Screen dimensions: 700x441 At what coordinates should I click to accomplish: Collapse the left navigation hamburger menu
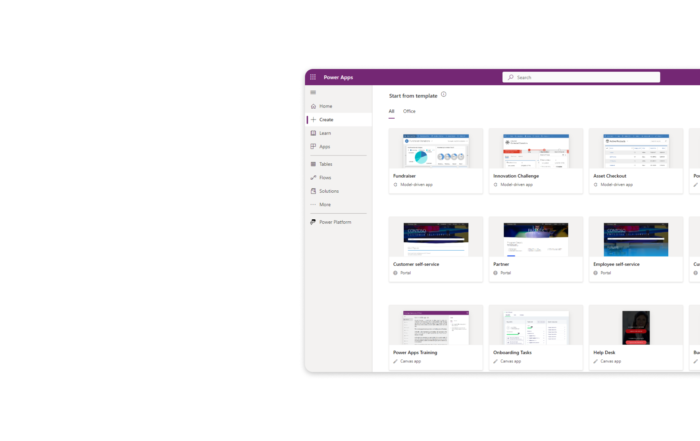(313, 92)
